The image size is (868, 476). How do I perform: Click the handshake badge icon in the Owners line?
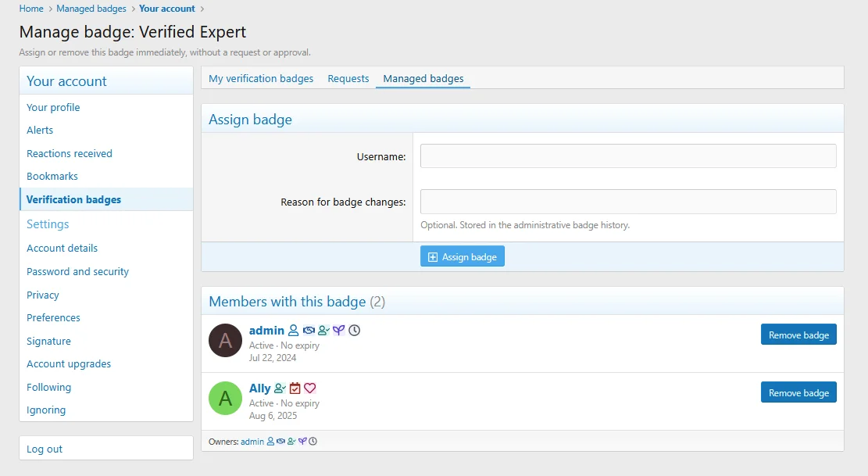pyautogui.click(x=280, y=441)
